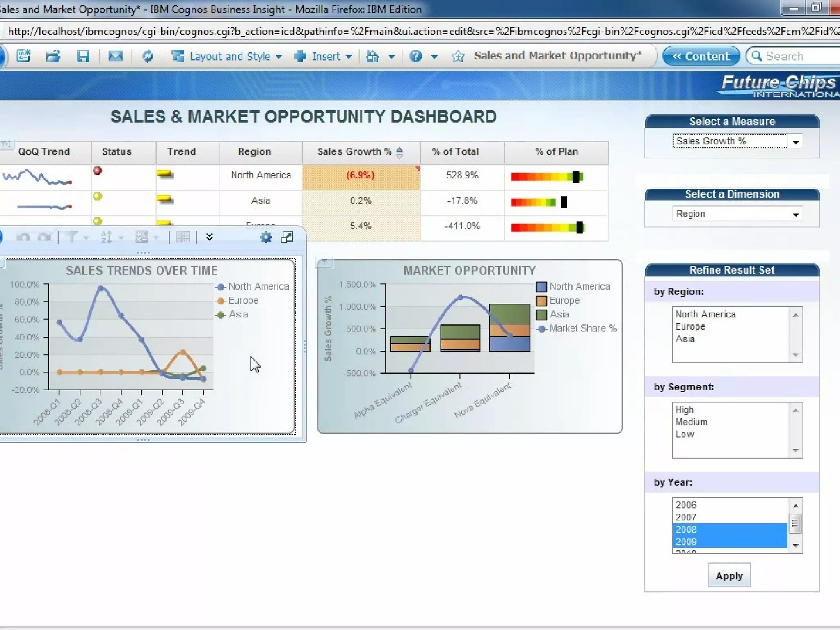Click the add favorite star icon
This screenshot has height=630, width=840.
tap(458, 56)
